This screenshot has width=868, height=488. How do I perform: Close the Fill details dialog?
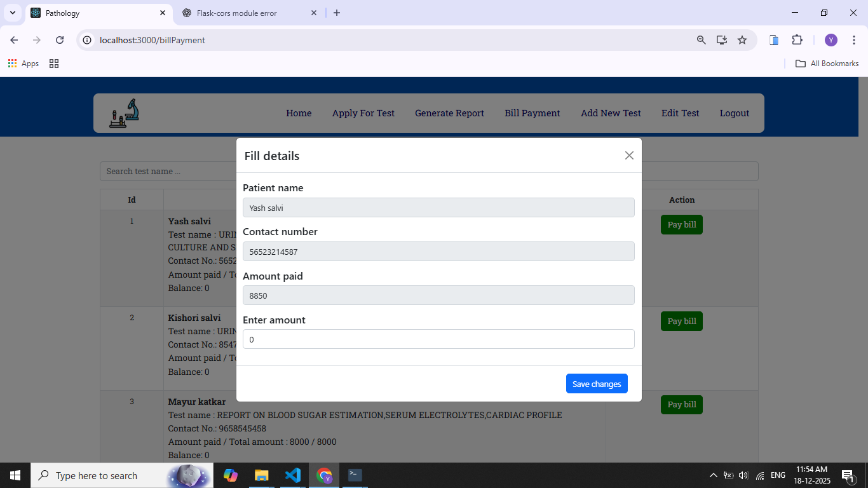629,156
